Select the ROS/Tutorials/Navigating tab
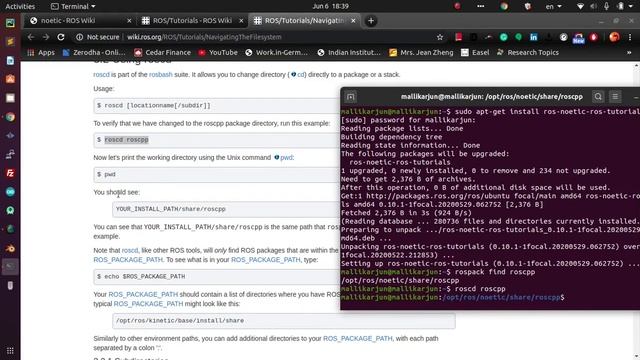The image size is (640, 360). pyautogui.click(x=304, y=20)
